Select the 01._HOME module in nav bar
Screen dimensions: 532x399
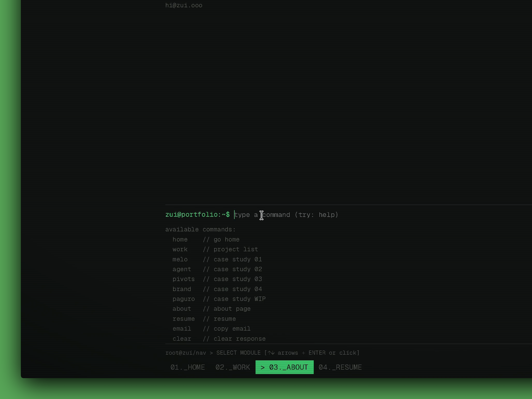(x=188, y=367)
